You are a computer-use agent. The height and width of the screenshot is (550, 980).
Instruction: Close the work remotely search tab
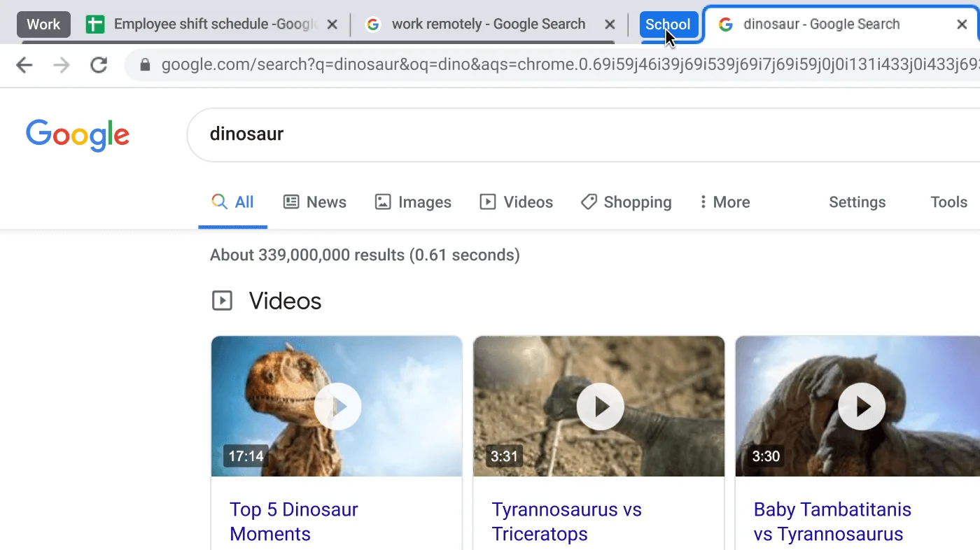pyautogui.click(x=610, y=25)
